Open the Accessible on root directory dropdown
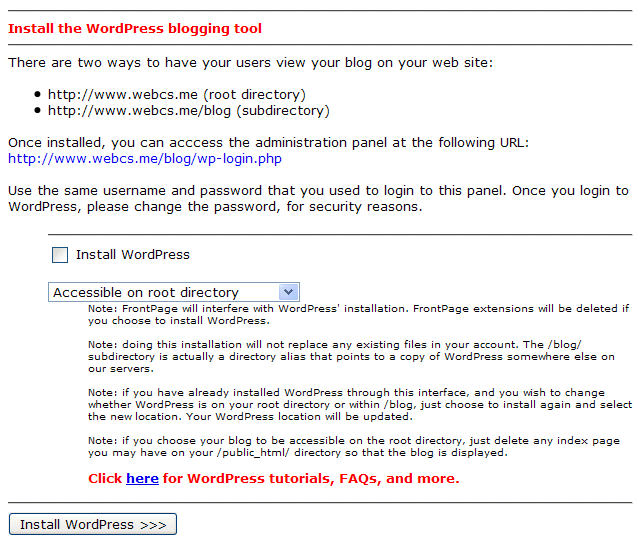The width and height of the screenshot is (638, 546). (x=174, y=292)
